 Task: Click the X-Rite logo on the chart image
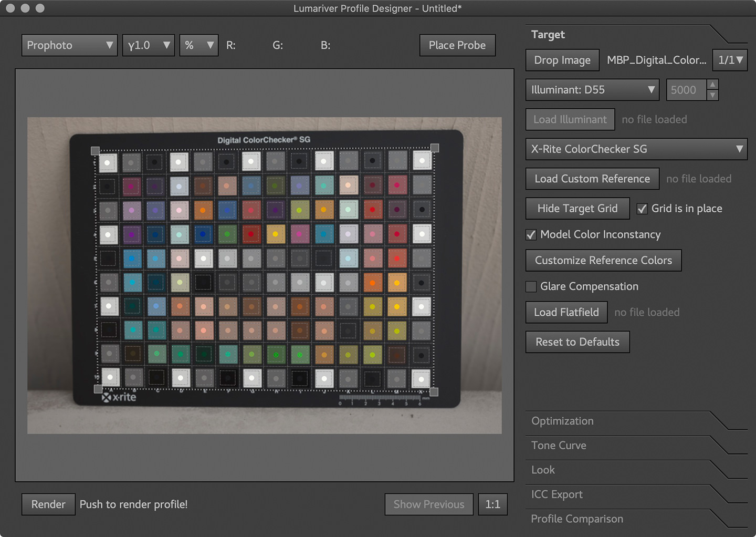pyautogui.click(x=119, y=397)
